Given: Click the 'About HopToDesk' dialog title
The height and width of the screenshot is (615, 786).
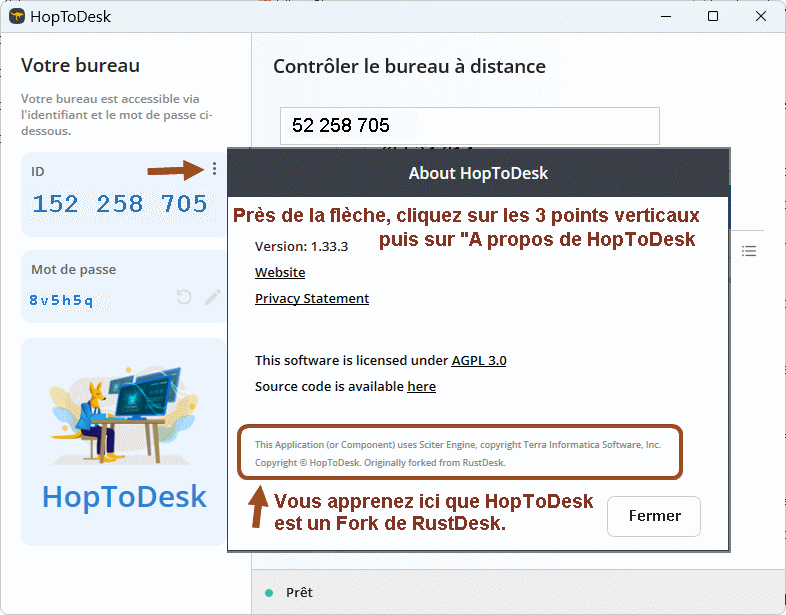Looking at the screenshot, I should (478, 173).
